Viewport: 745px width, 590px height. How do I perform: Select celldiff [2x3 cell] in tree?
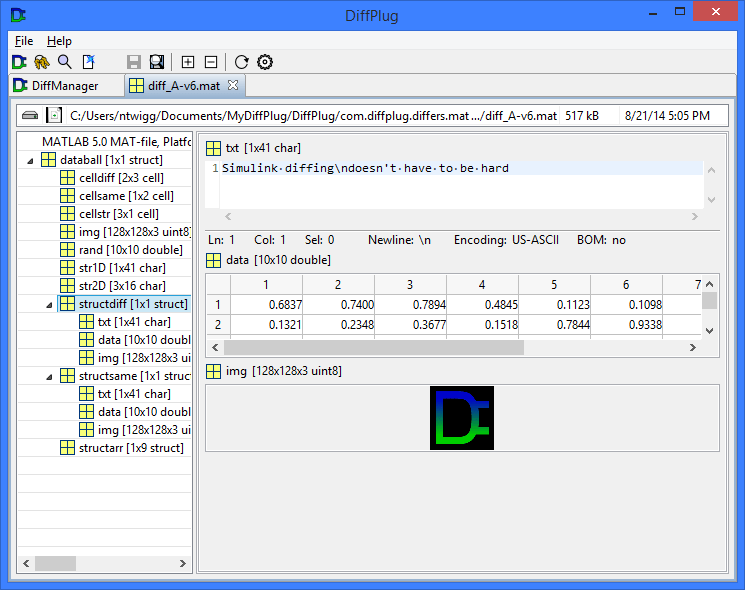[121, 178]
